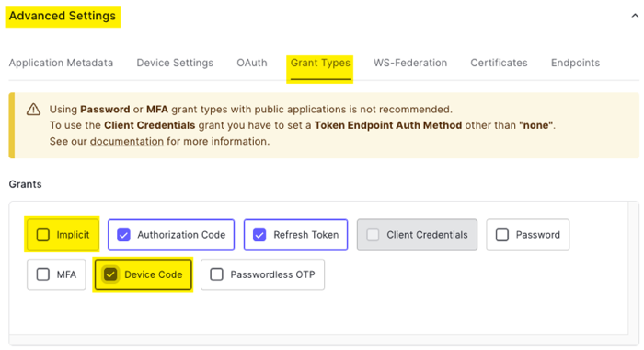
Task: Open the WS-Federation tab
Action: [x=410, y=63]
